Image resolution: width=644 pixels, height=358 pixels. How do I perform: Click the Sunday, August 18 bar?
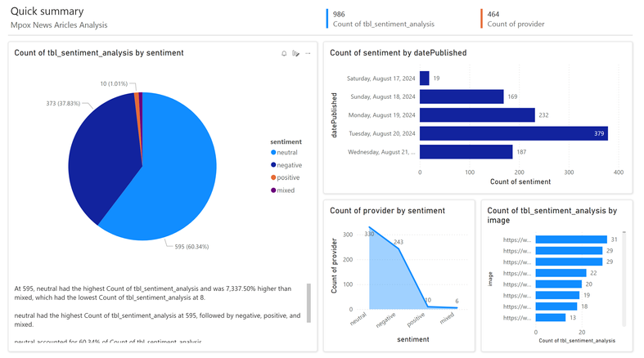coord(462,96)
